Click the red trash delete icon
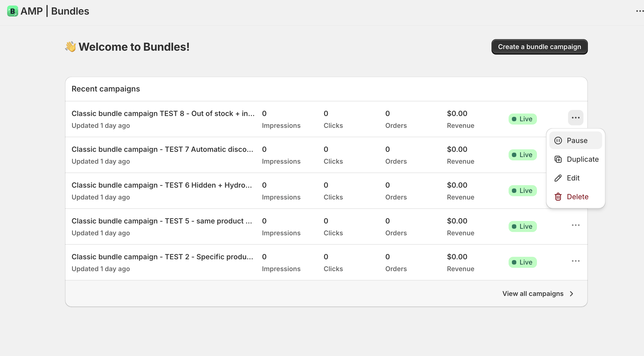Screen dimensions: 644x356 tap(558, 197)
